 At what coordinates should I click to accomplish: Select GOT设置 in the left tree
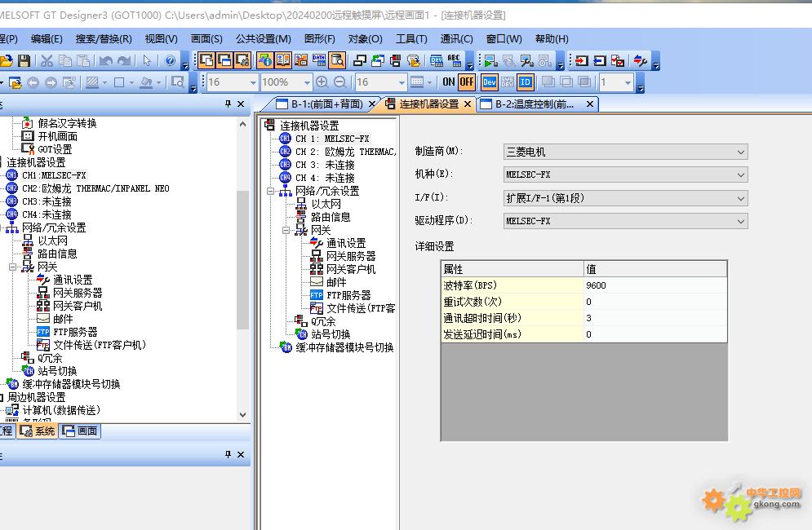pos(55,149)
